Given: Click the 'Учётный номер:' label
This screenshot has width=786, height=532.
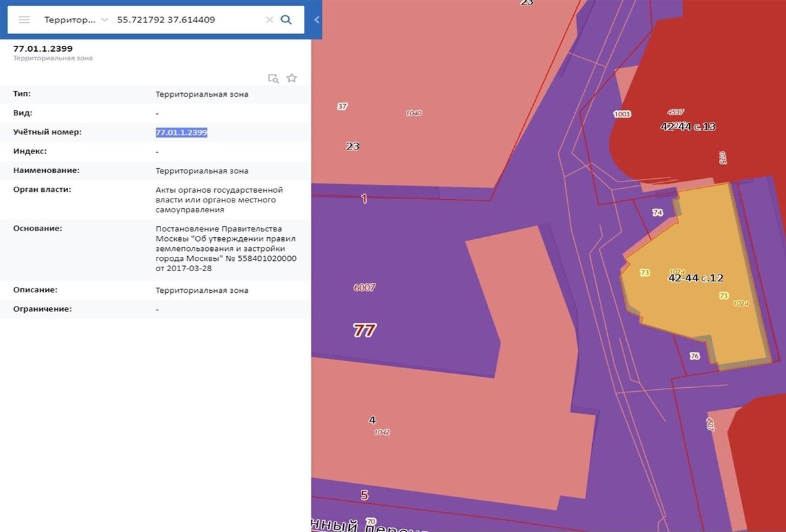Looking at the screenshot, I should pos(47,132).
